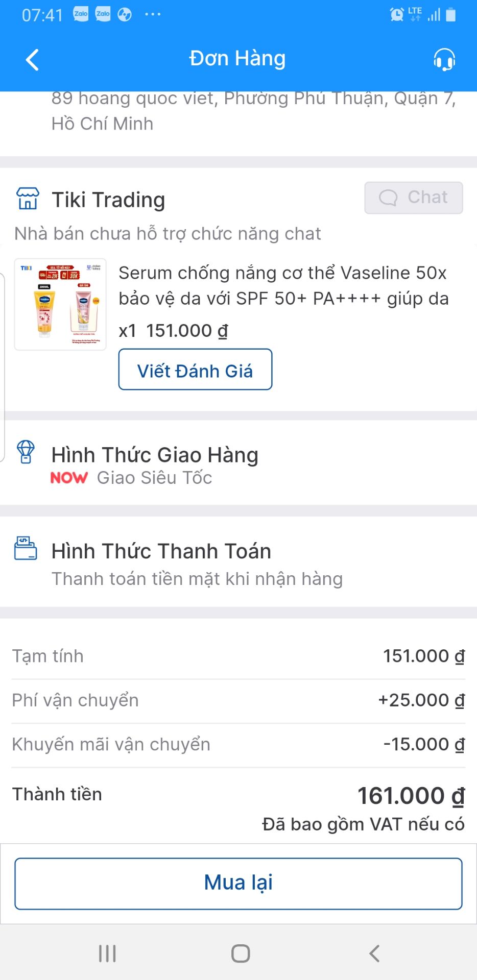Viewport: 477px width, 980px height.
Task: Tap the recent apps button in navigation bar
Action: [x=107, y=952]
